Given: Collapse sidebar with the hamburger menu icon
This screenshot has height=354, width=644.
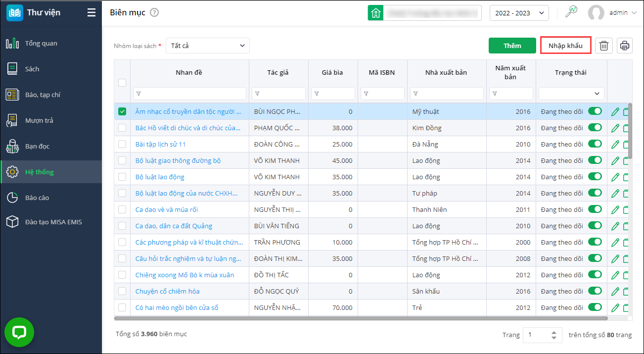Looking at the screenshot, I should coord(91,13).
